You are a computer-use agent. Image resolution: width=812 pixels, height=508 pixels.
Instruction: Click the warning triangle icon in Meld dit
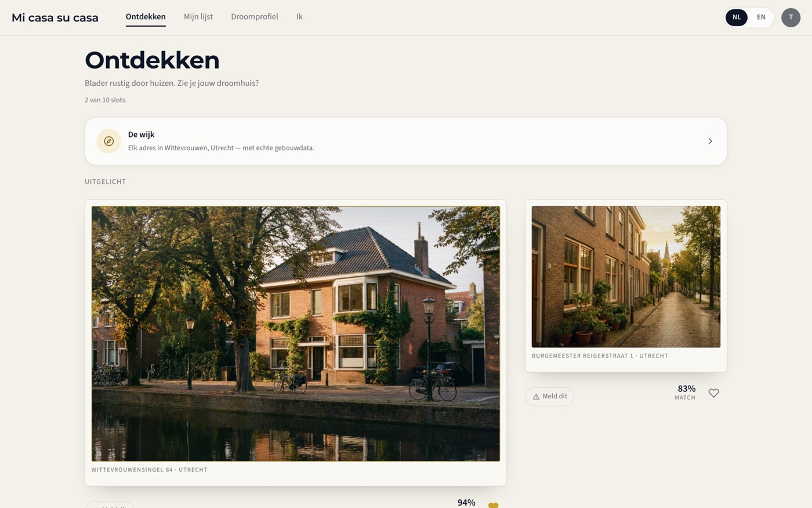pos(536,397)
